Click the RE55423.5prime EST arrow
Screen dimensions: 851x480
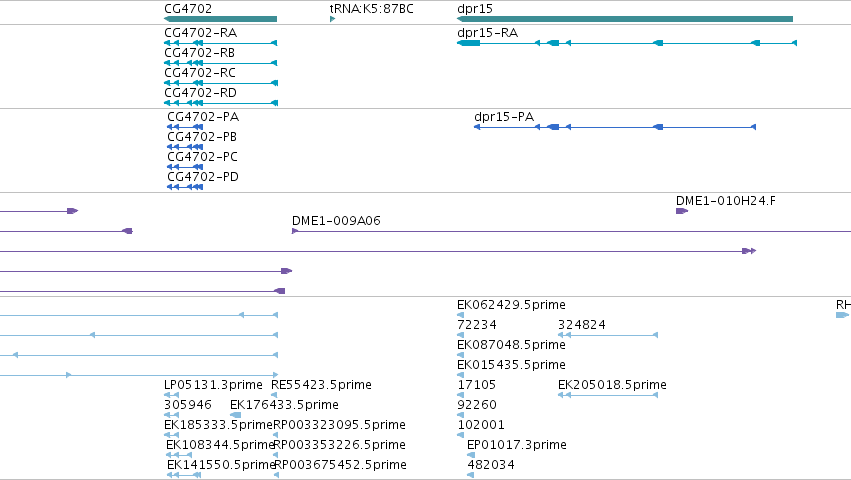tap(275, 395)
